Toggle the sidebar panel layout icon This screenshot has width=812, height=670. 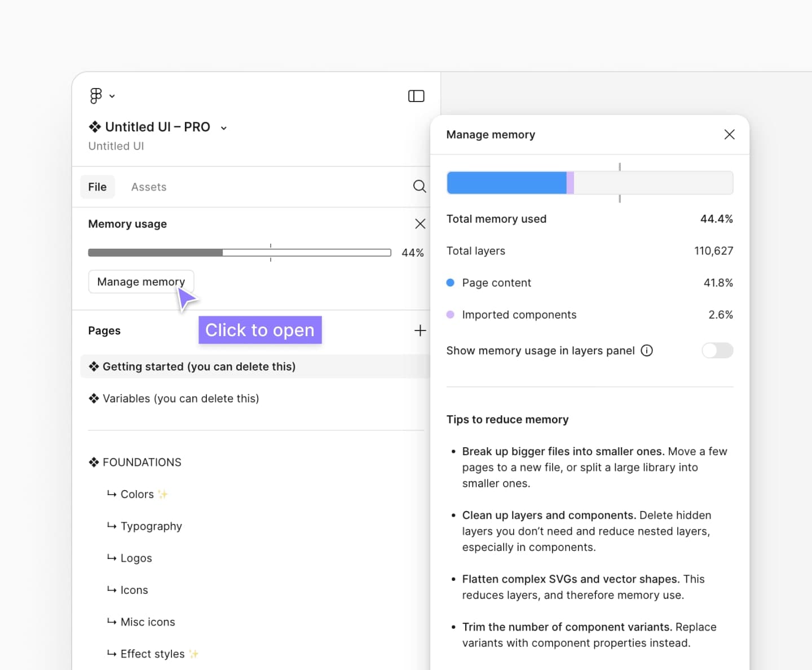[x=416, y=96]
